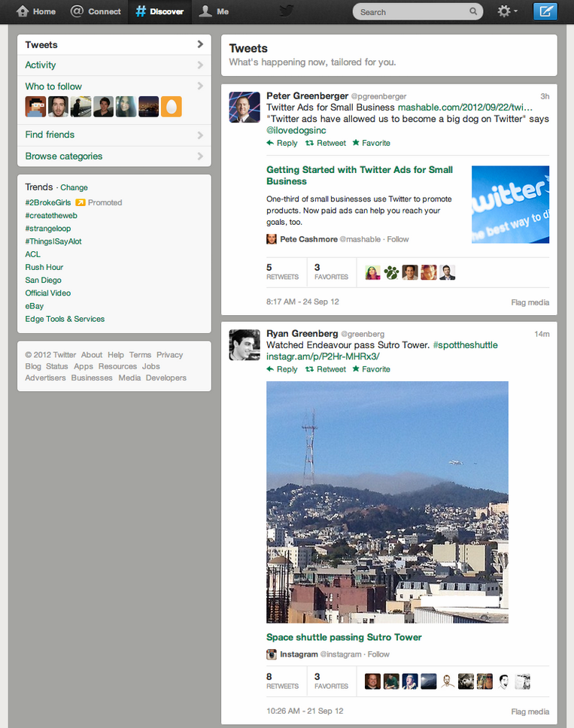The height and width of the screenshot is (728, 574).
Task: Open Space shuttle passing Sutro Tower title
Action: tap(344, 637)
